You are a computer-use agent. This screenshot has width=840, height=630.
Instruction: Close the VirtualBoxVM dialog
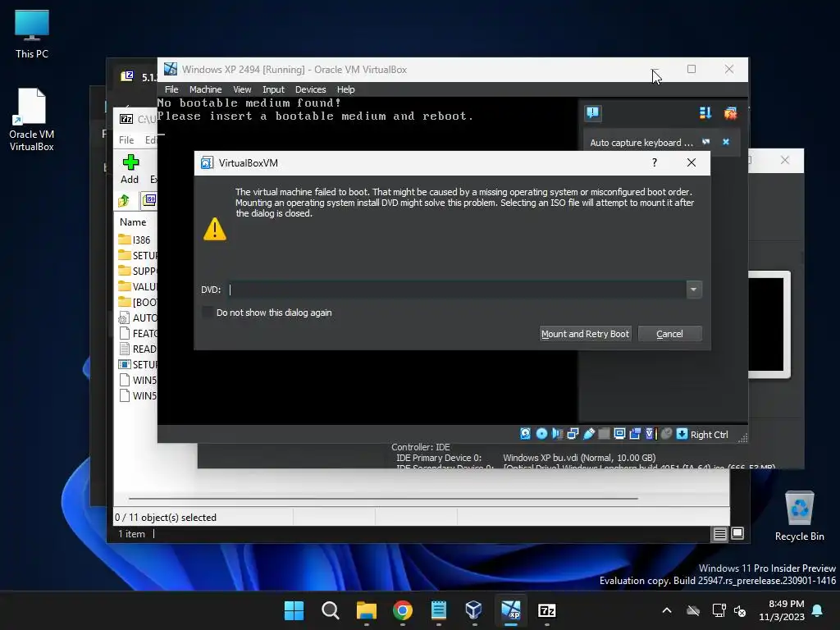pyautogui.click(x=691, y=162)
